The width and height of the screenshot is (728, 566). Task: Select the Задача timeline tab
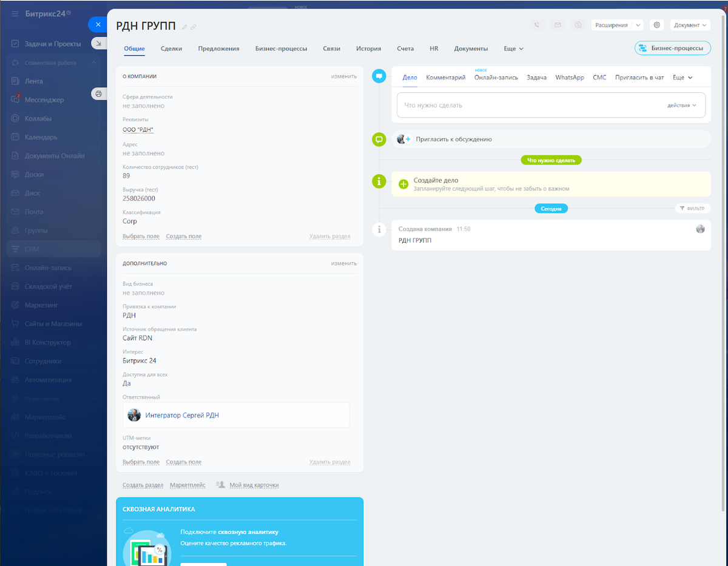(536, 78)
